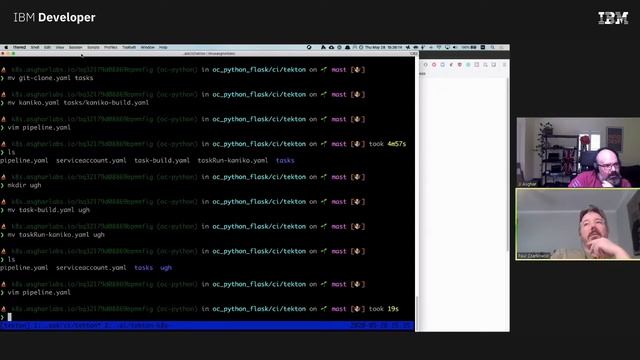Click the blue 'ugh' directory in ls output
The height and width of the screenshot is (360, 640).
coord(166,268)
